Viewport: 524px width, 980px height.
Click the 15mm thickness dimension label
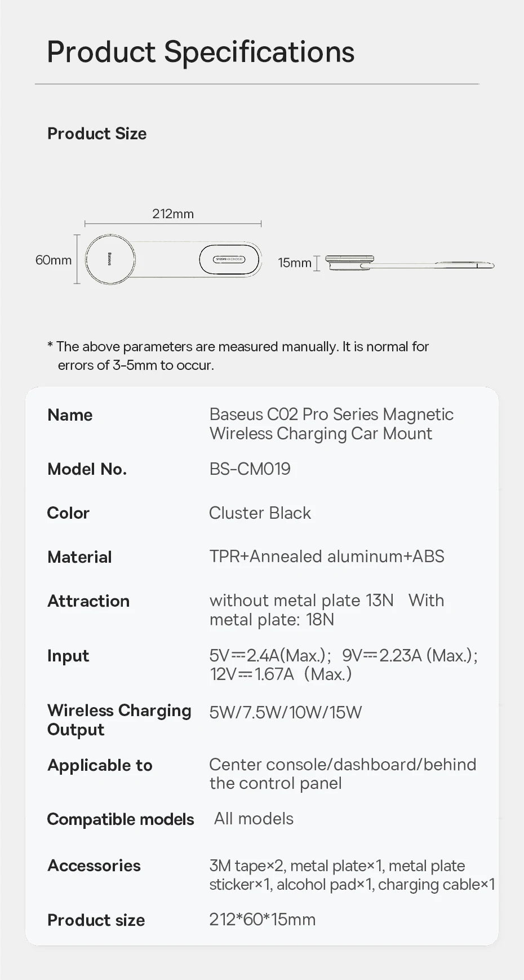click(x=294, y=263)
